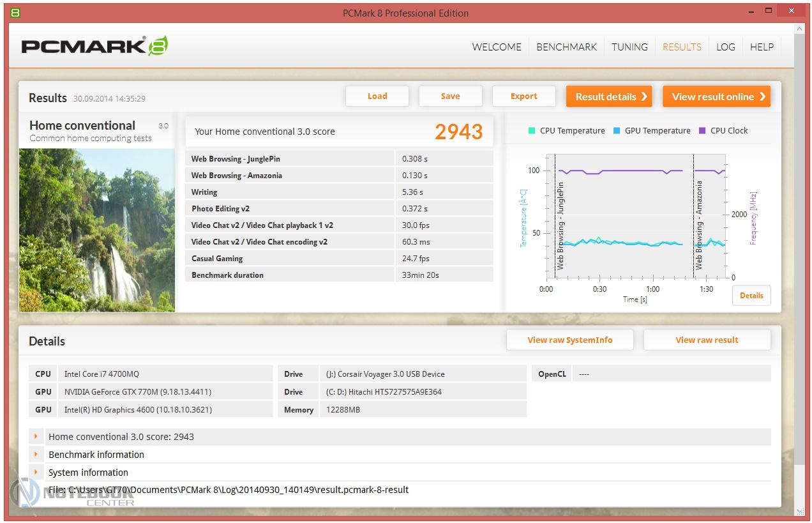
Task: View raw SystemInfo
Action: coord(570,340)
